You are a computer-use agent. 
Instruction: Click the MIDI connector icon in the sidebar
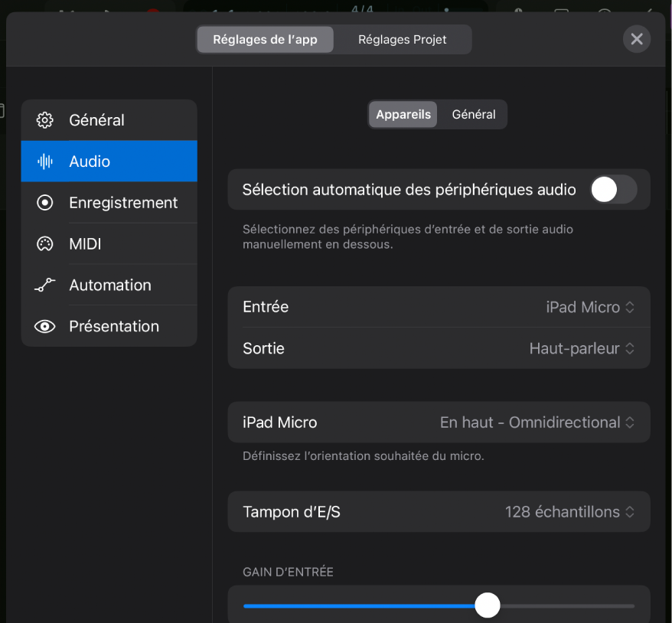click(x=45, y=244)
